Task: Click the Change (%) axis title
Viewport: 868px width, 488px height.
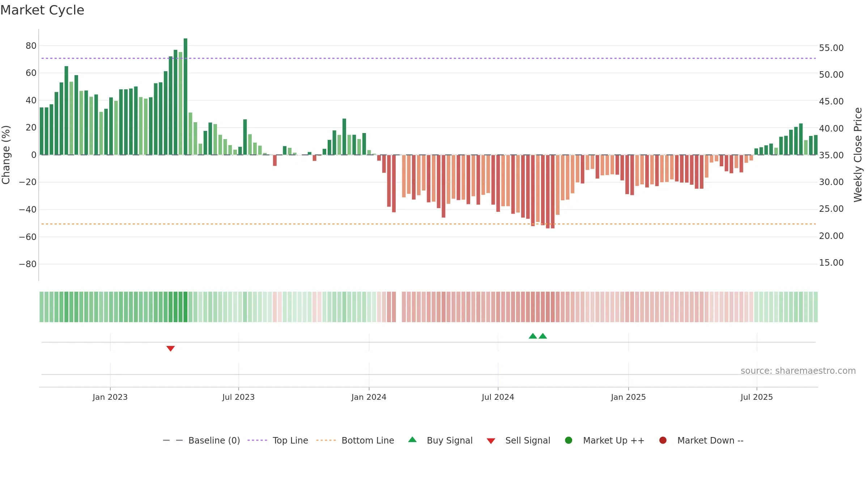Action: 6,155
